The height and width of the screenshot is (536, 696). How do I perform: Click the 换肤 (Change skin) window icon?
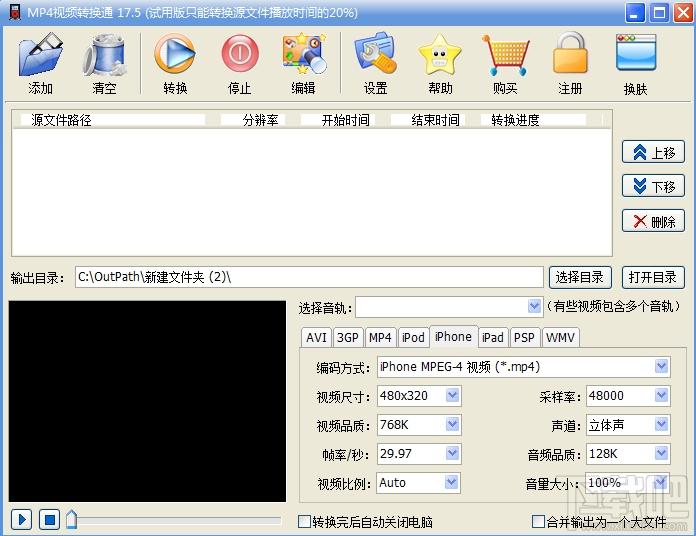point(636,53)
